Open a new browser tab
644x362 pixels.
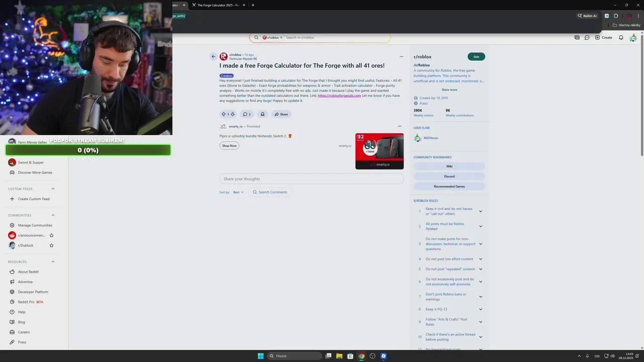(x=253, y=5)
